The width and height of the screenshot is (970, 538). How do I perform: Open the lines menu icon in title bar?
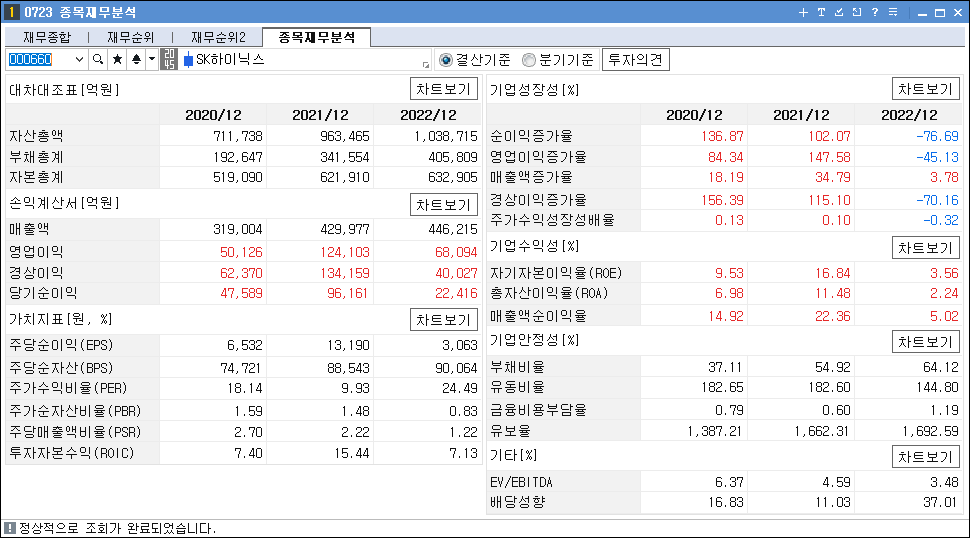pyautogui.click(x=893, y=12)
